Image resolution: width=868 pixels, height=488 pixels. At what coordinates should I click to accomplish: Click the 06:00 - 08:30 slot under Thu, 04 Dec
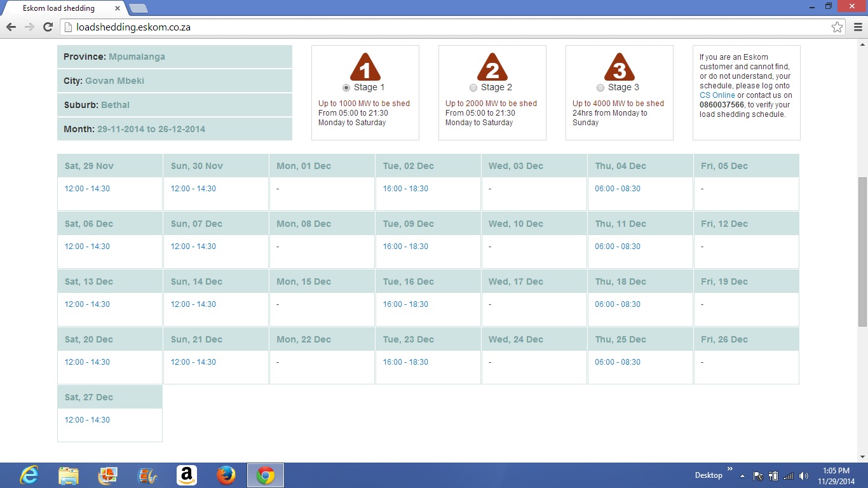(x=618, y=189)
